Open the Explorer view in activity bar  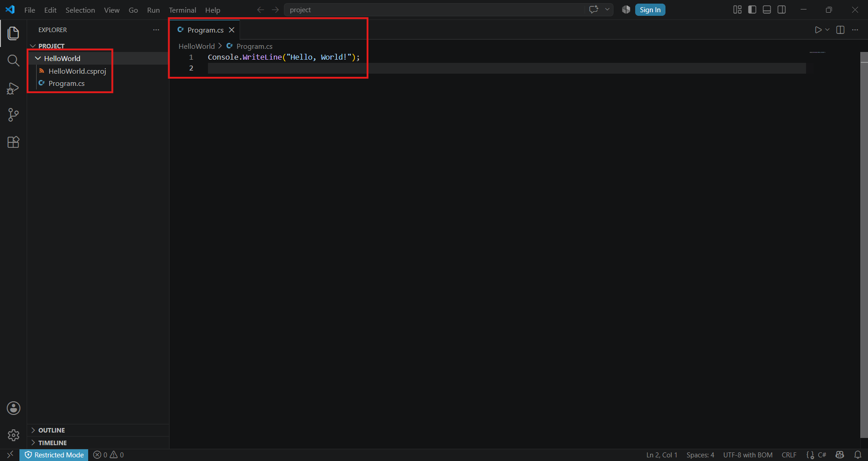(14, 33)
